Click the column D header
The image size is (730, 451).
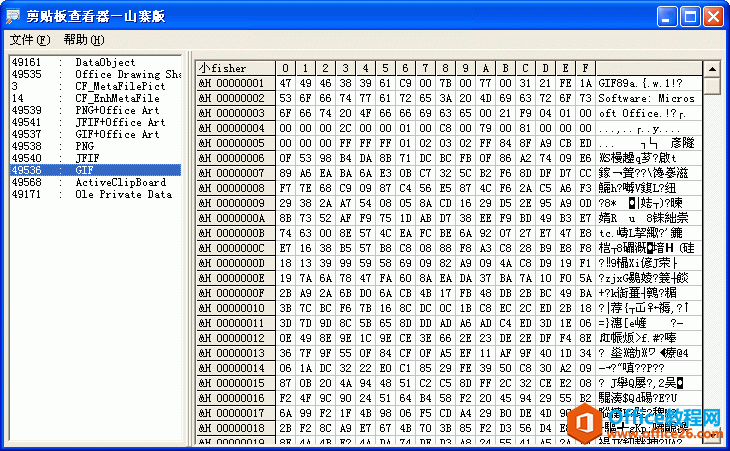(x=546, y=68)
